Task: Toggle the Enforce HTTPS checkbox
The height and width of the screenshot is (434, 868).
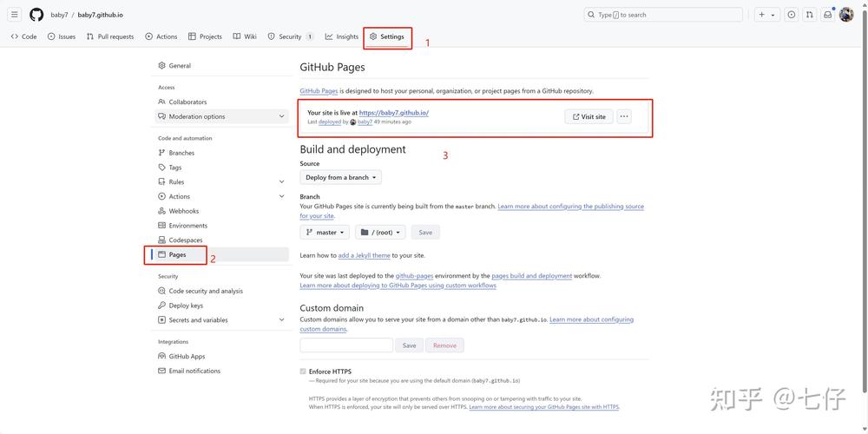Action: (303, 372)
